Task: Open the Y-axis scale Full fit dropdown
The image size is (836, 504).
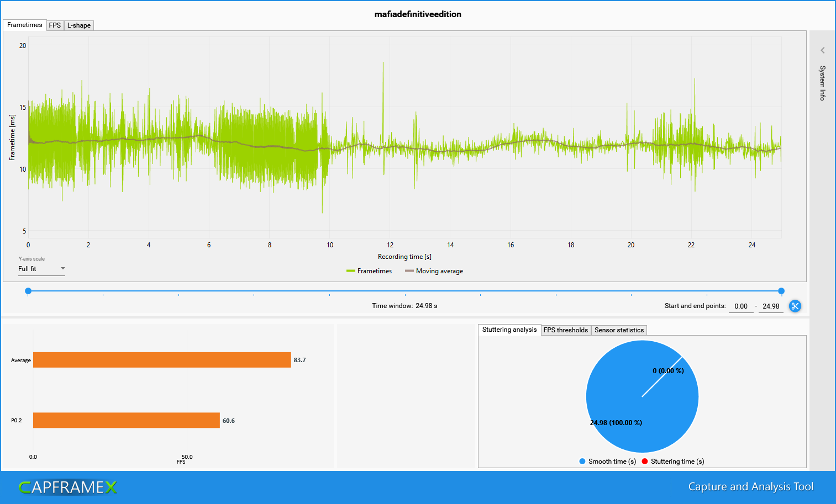Action: 42,269
